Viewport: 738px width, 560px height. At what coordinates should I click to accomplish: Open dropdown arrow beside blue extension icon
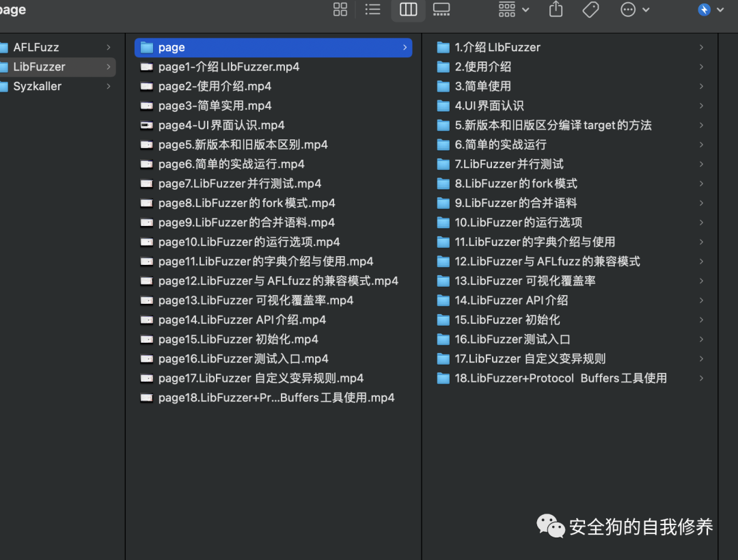click(x=720, y=10)
